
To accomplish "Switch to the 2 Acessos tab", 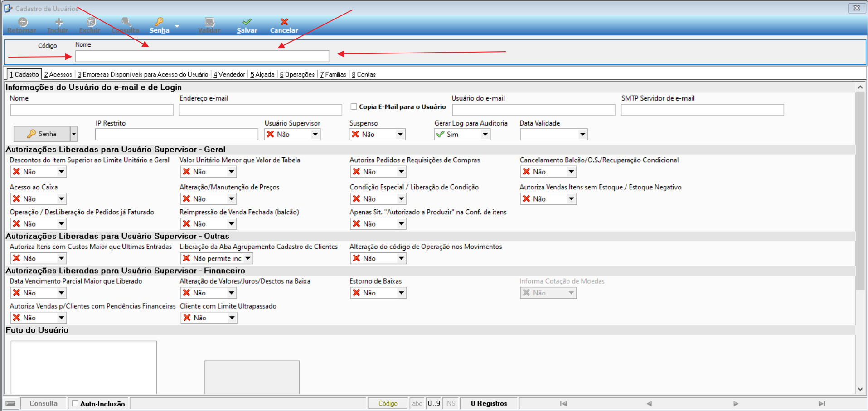I will tap(58, 74).
